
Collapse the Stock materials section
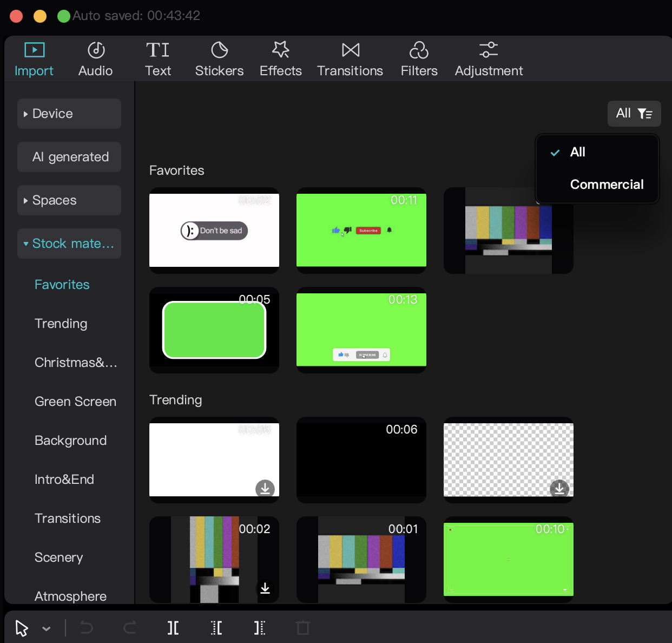69,244
